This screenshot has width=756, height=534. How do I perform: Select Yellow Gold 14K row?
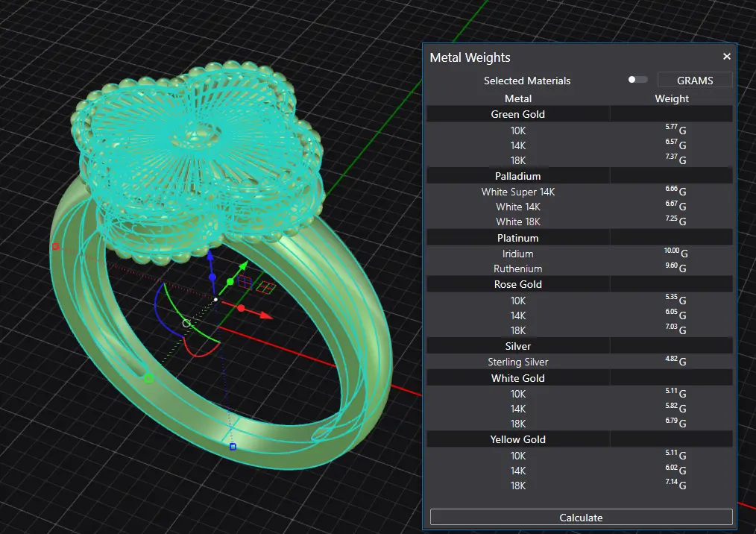[x=579, y=471]
